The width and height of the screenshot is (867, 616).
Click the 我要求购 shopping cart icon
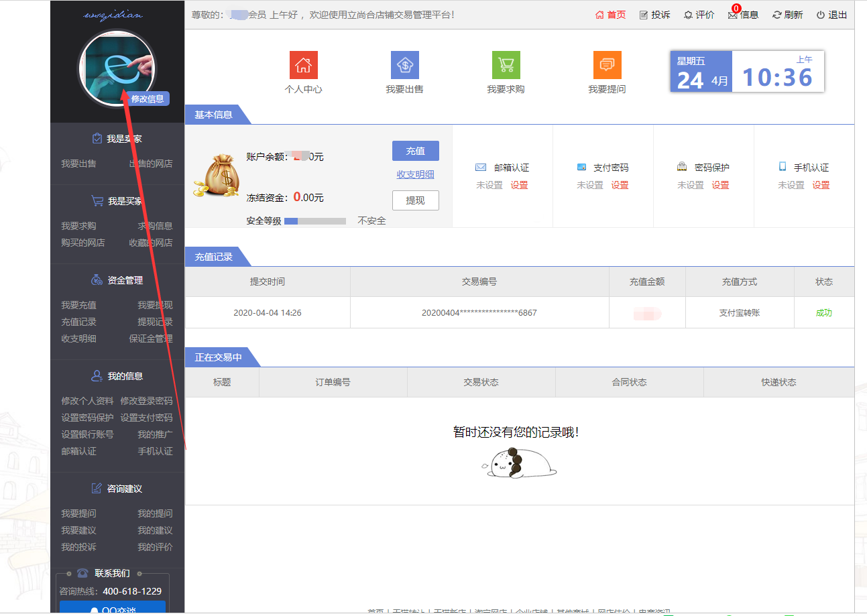pos(506,65)
